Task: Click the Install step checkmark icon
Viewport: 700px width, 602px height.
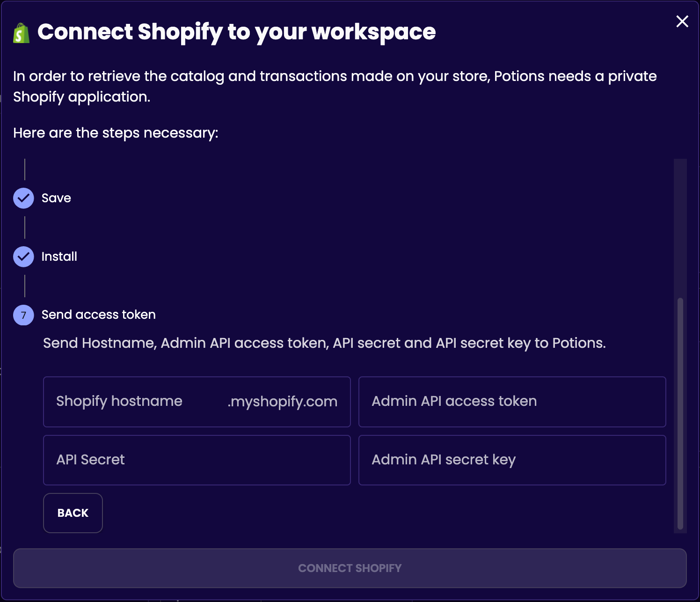Action: (23, 257)
